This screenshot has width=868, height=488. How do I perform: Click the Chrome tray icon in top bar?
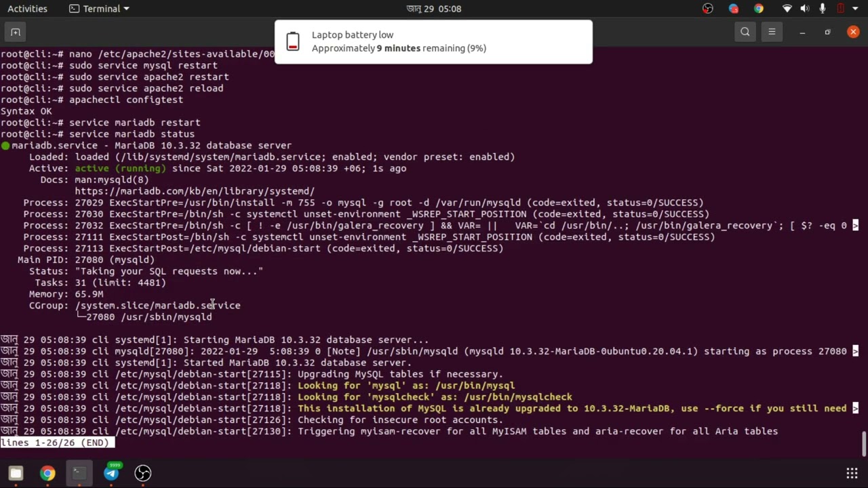pos(759,9)
